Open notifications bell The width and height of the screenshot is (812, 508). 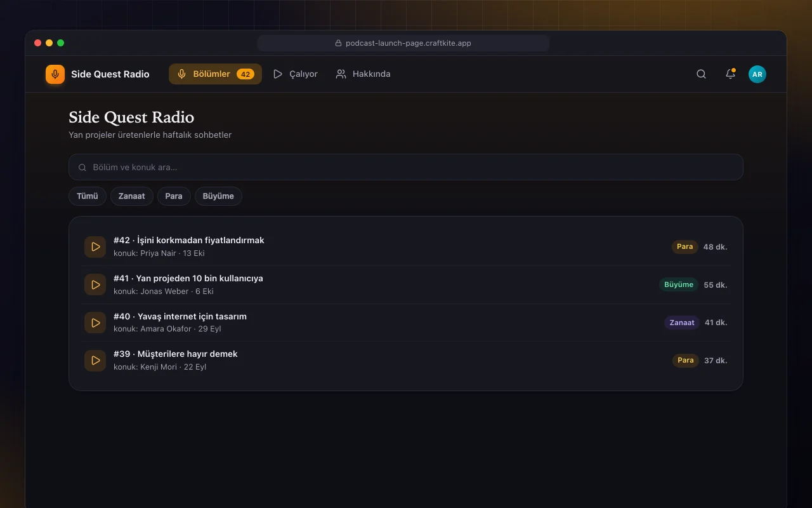(730, 74)
